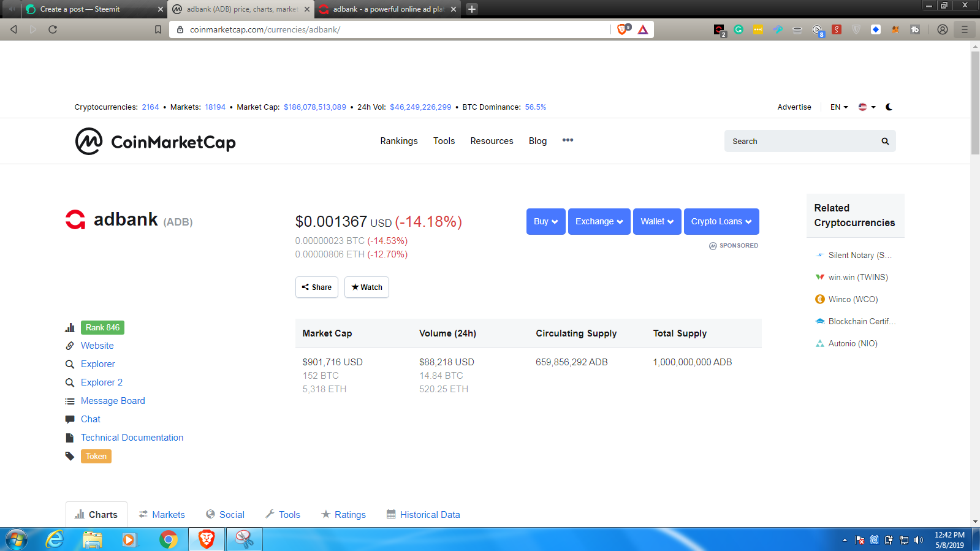Click the volume speaker icon in system tray

(x=918, y=540)
